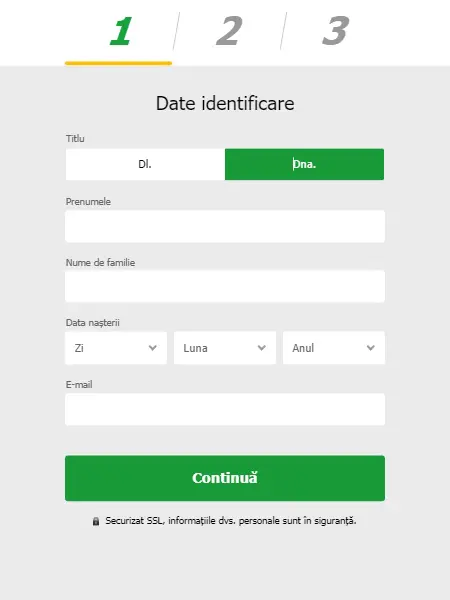
Task: Click the green Continuă button
Action: [x=225, y=478]
